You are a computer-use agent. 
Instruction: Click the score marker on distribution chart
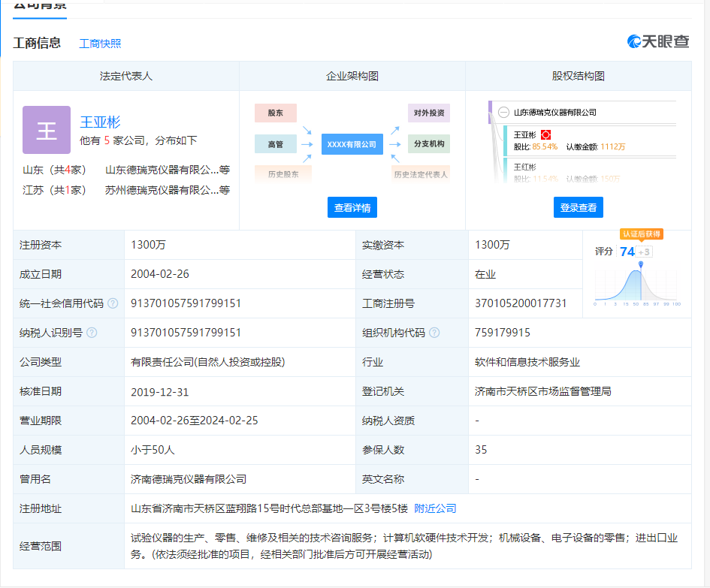point(641,264)
